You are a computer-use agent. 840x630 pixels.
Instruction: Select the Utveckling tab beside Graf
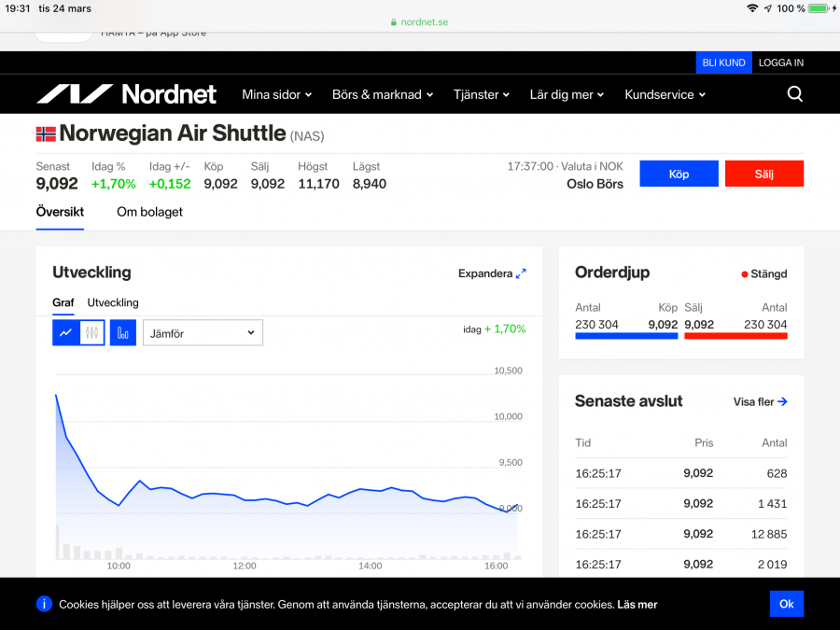tap(113, 302)
